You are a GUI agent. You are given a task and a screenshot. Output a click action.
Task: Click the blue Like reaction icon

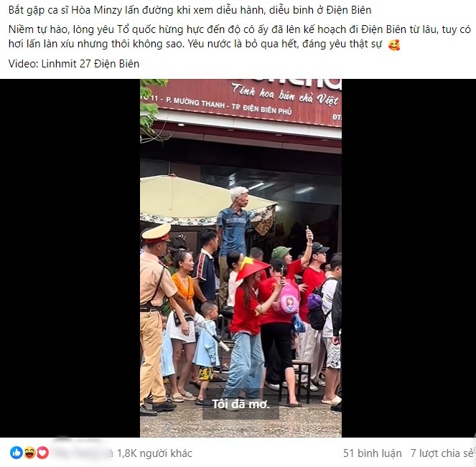point(16,453)
